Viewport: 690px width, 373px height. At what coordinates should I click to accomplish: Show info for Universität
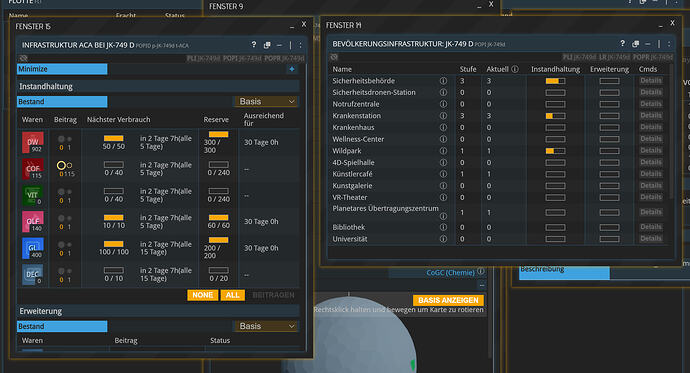(x=443, y=239)
